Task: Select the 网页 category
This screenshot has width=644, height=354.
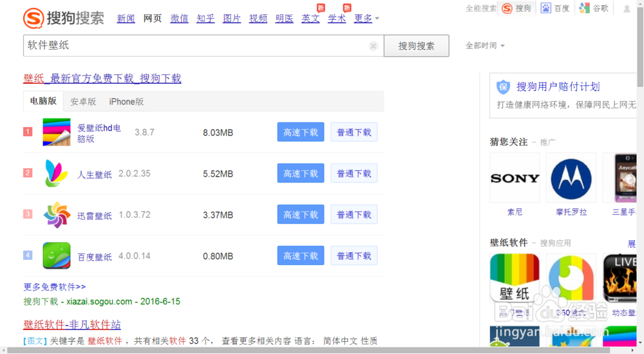Action: pyautogui.click(x=153, y=18)
